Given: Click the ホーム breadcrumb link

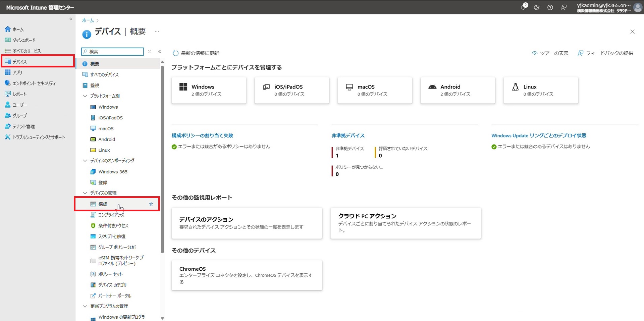Looking at the screenshot, I should click(x=88, y=20).
